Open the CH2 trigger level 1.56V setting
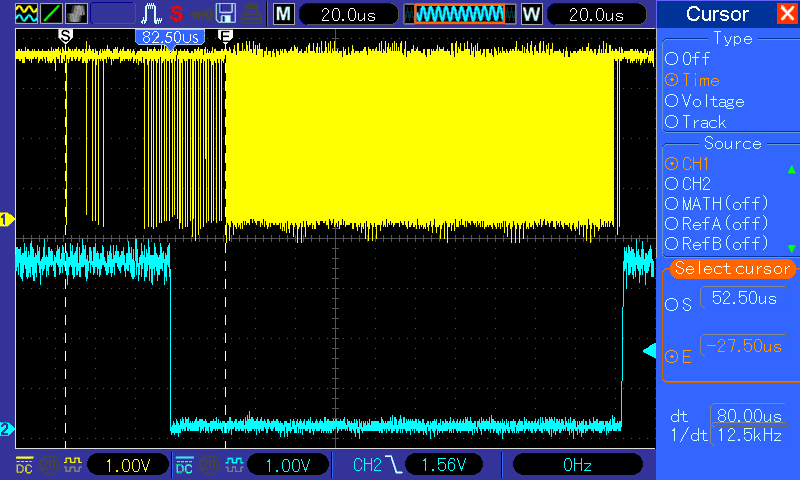Viewport: 800px width, 480px height. 444,465
